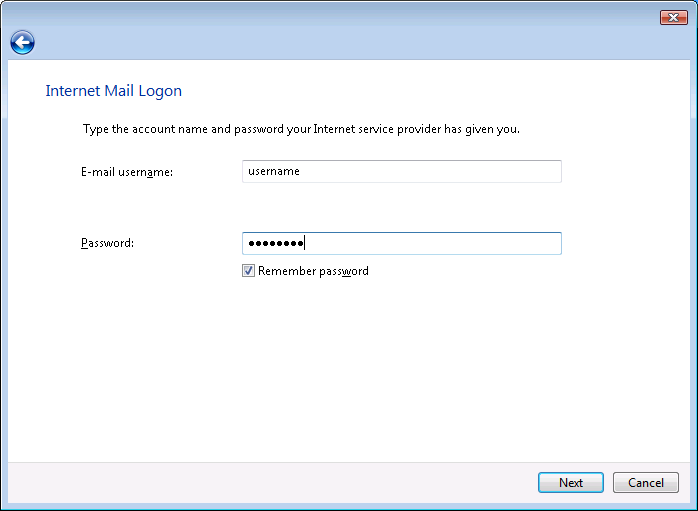Click the "Password:" field label

tap(107, 243)
